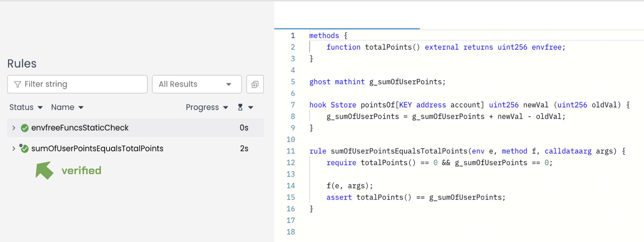Screen dimensions: 644x242
Task: Sort rules by Progress column
Action: click(207, 107)
